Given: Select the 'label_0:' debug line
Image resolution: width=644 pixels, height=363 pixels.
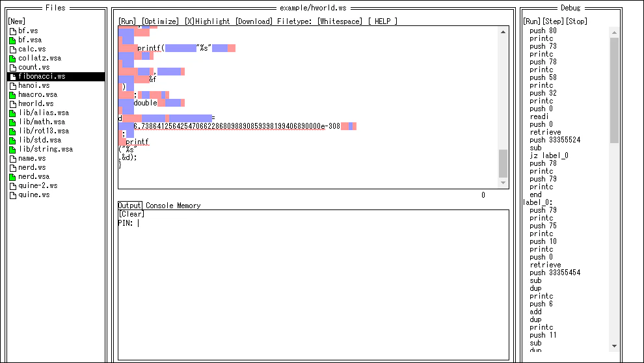Looking at the screenshot, I should [x=537, y=202].
